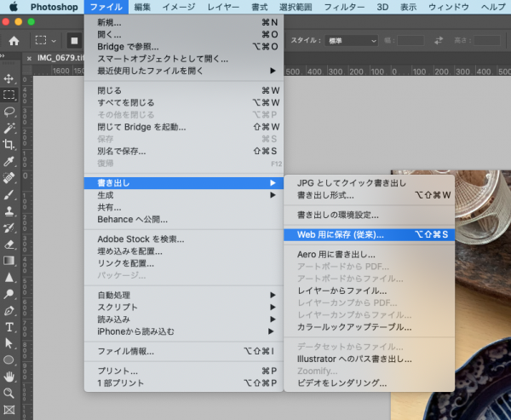Click the Home icon in options bar

point(14,40)
